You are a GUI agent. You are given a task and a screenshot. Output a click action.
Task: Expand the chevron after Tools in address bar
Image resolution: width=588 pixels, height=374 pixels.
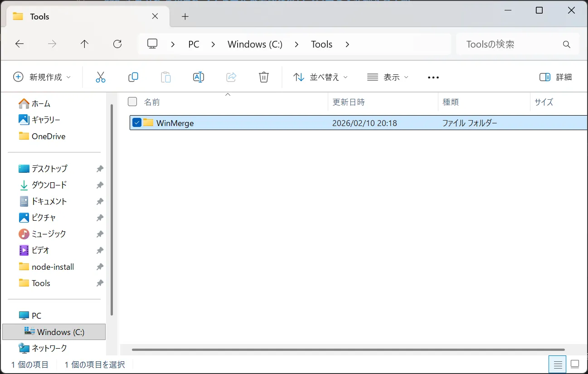coord(347,44)
